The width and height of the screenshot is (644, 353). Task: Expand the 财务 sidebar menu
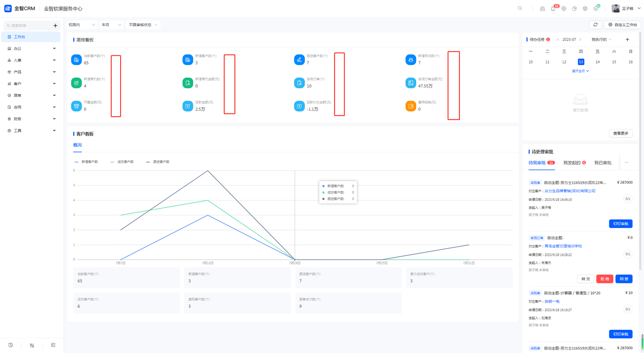pos(31,119)
